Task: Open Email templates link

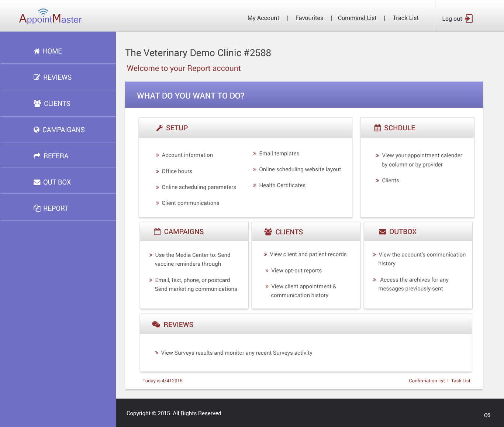Action: [279, 154]
